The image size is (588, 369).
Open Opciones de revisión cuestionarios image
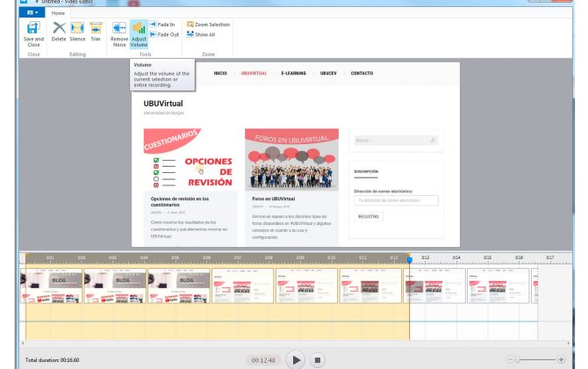(x=190, y=159)
